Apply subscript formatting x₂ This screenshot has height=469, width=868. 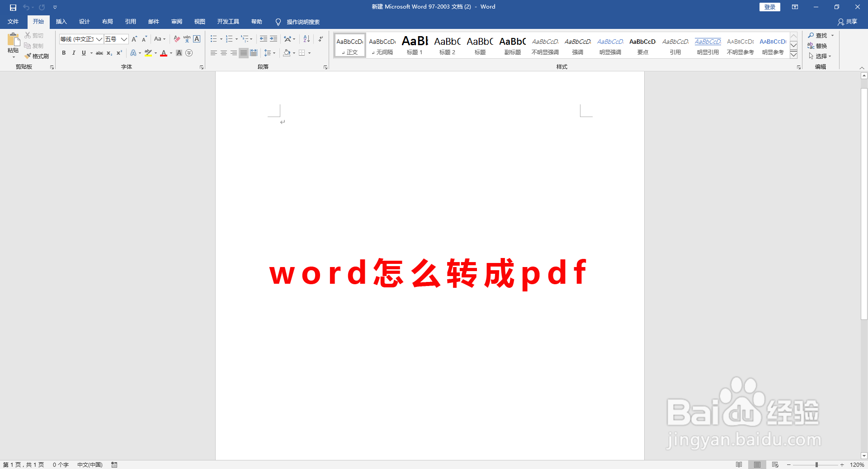pyautogui.click(x=109, y=53)
